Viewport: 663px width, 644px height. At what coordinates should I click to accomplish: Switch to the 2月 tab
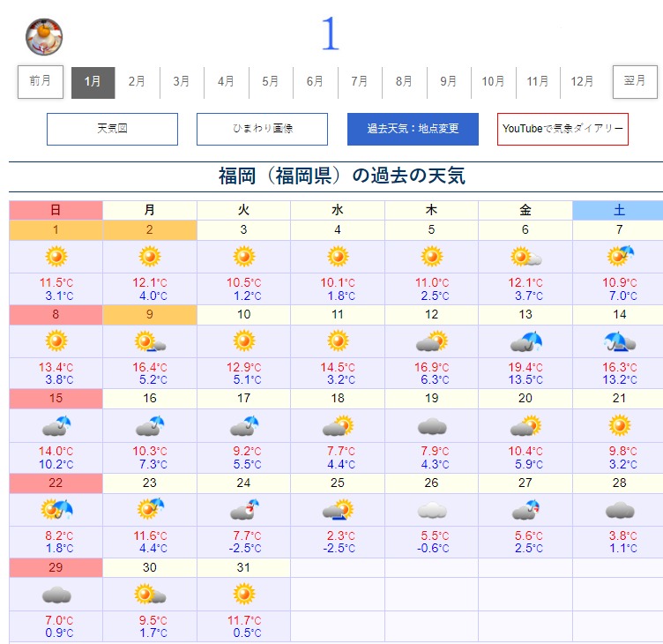click(x=137, y=83)
